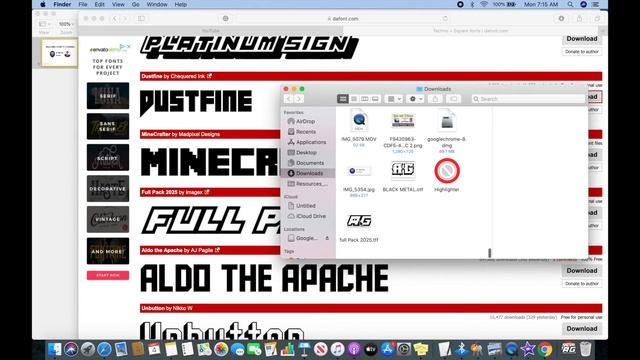Open the Unbutton font link

pos(153,308)
